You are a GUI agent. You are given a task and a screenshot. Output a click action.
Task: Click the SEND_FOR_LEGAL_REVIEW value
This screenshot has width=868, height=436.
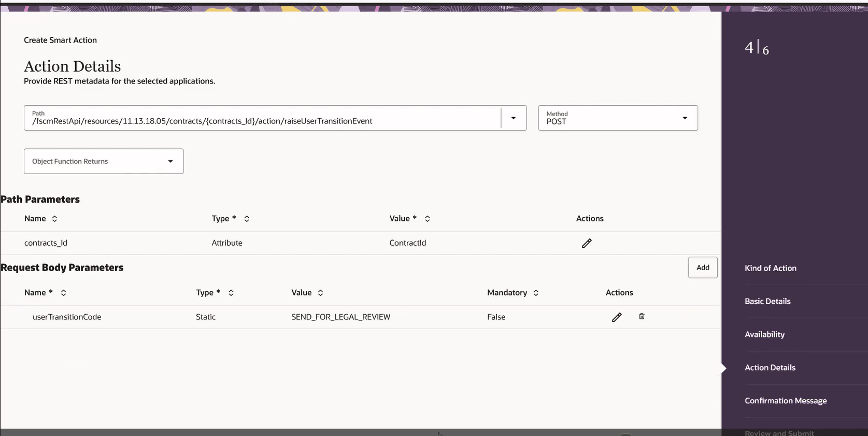click(x=340, y=317)
